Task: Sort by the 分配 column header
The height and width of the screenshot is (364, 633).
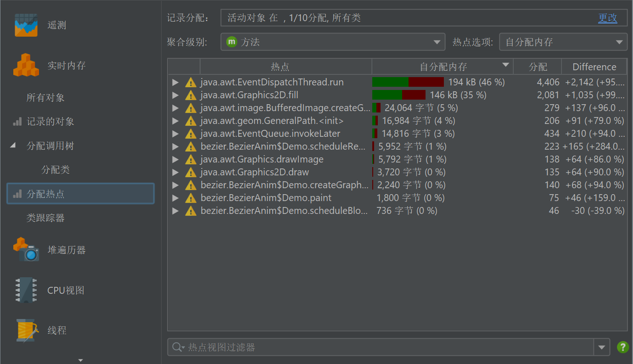Action: 538,67
